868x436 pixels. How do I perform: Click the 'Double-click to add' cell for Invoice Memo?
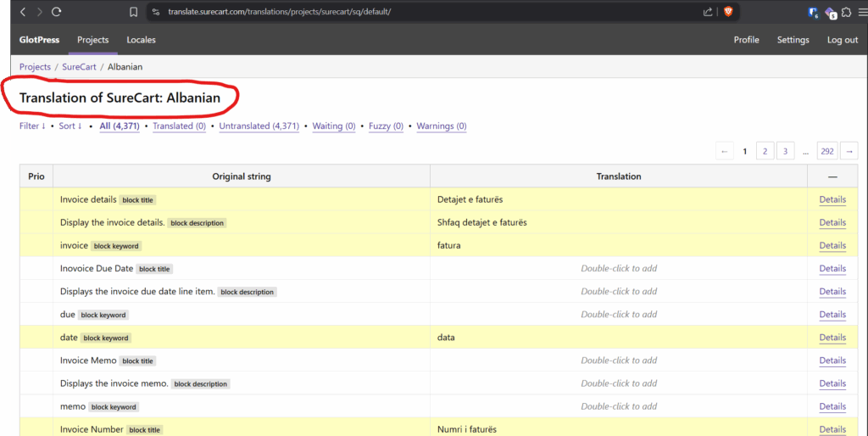tap(618, 361)
